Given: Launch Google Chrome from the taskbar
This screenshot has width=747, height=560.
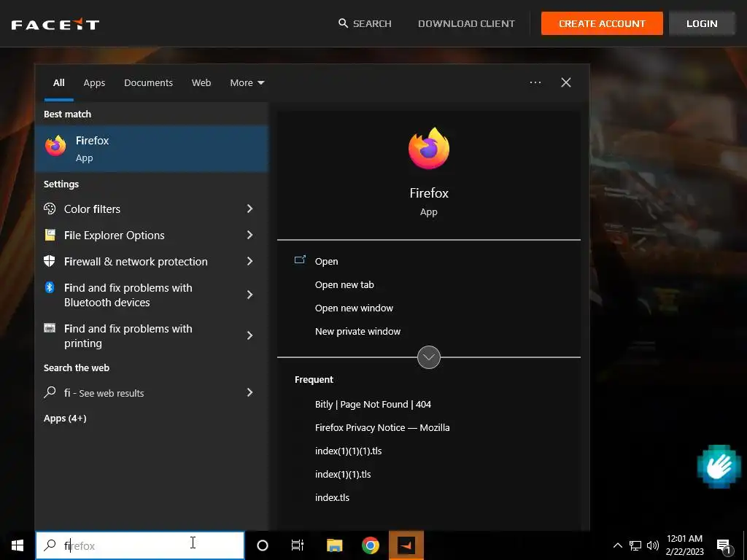Looking at the screenshot, I should [x=370, y=545].
